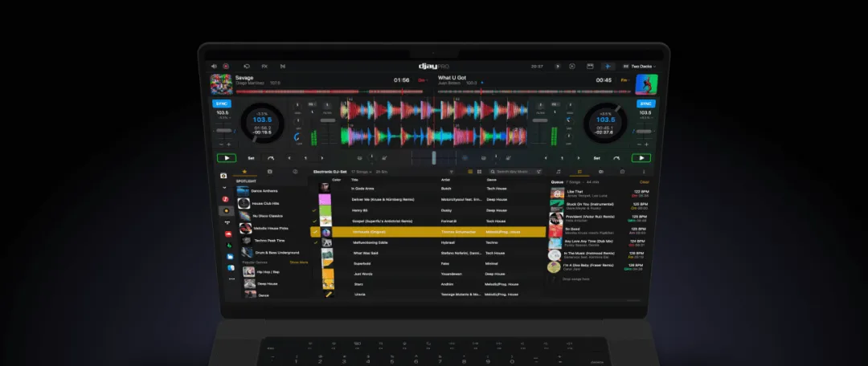Switch library to grid view
Screen dimensions: 868x366
click(x=479, y=172)
